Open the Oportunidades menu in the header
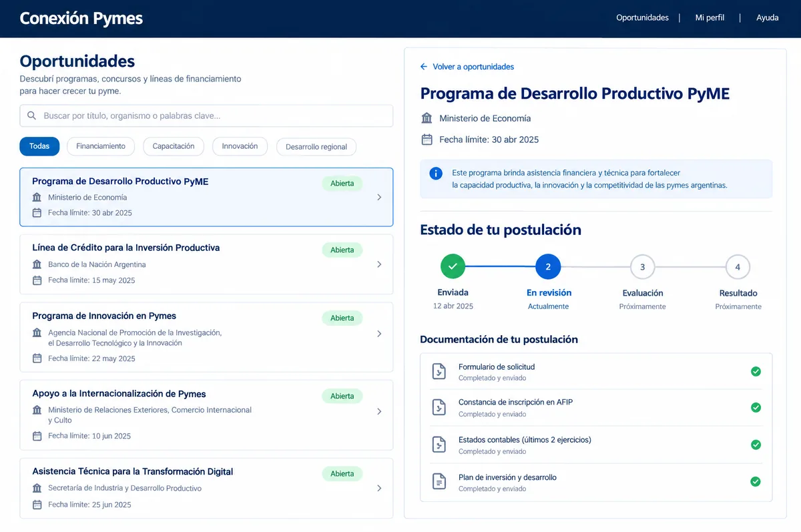Screen dimensions: 801x532 [642, 18]
